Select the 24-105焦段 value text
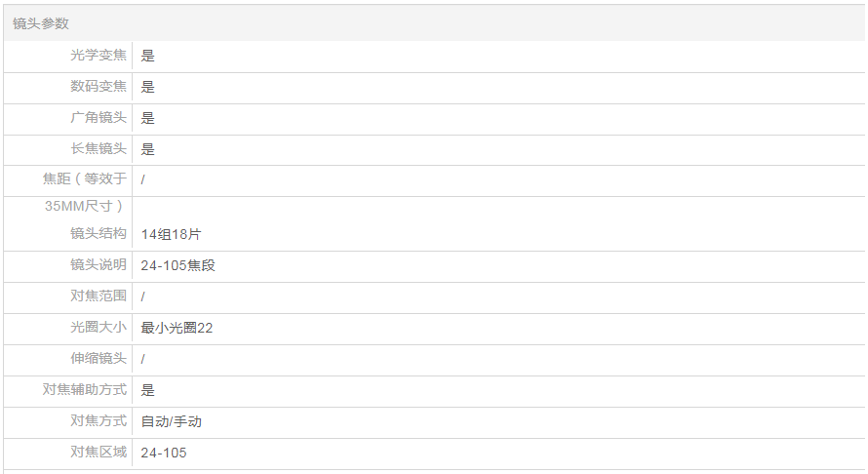Image resolution: width=868 pixels, height=474 pixels. coord(178,265)
